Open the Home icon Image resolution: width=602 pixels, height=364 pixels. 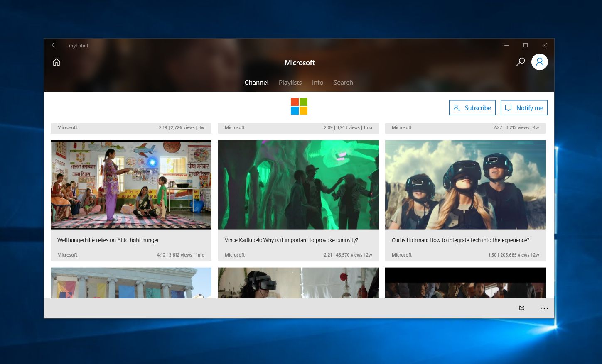click(57, 62)
